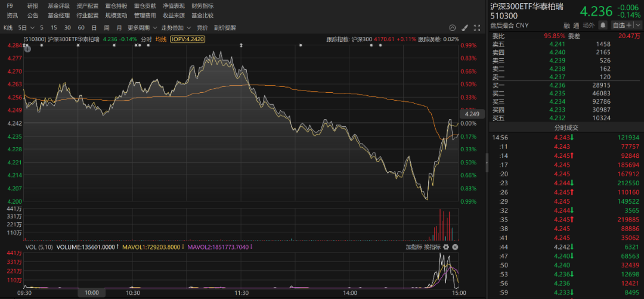Click the circular plus icon at chart top-left
This screenshot has width=644, height=299.
[27, 49]
